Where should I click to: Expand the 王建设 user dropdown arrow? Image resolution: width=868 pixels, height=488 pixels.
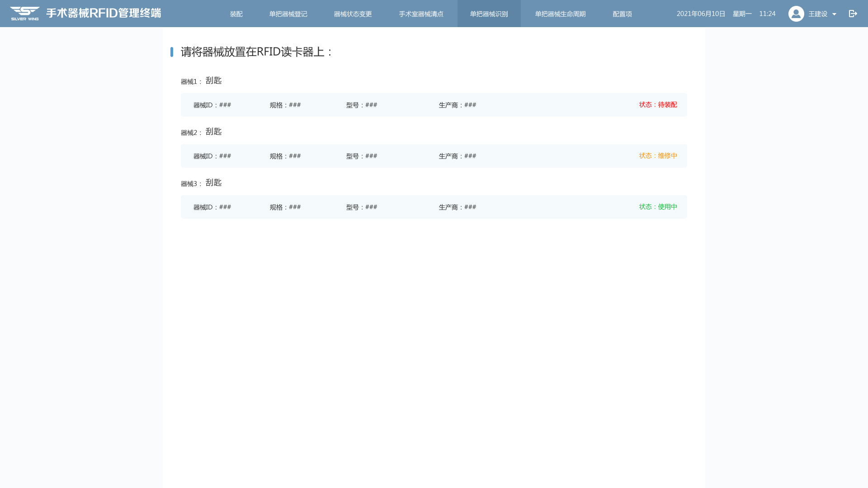pyautogui.click(x=834, y=14)
